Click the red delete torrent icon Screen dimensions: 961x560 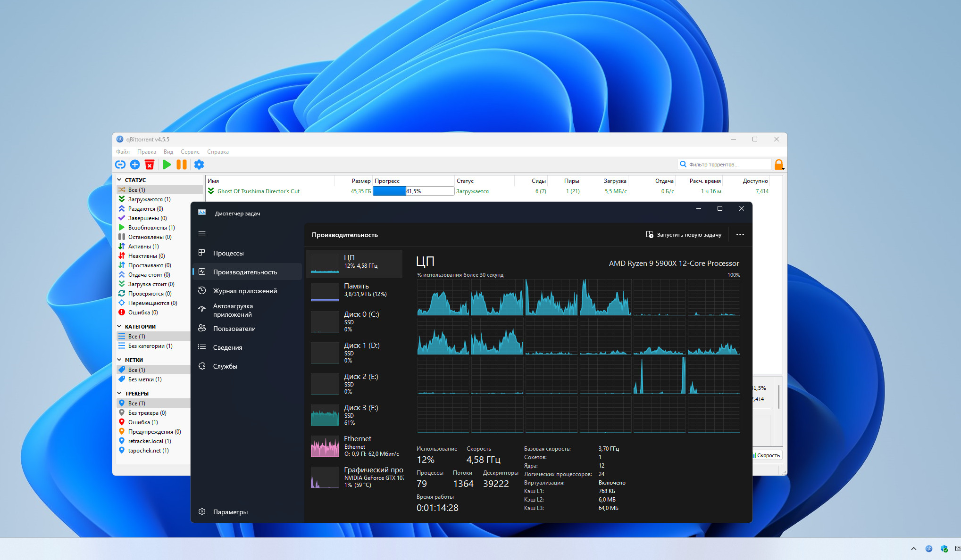tap(150, 165)
